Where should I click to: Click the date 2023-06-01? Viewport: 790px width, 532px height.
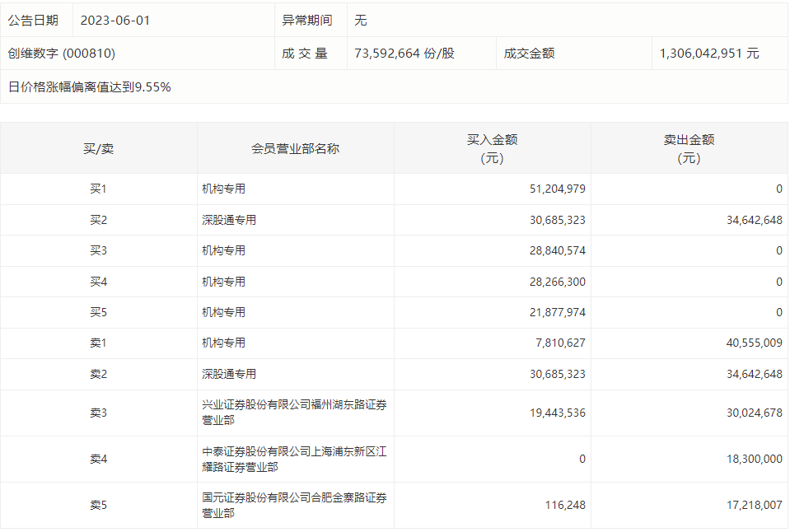click(115, 20)
